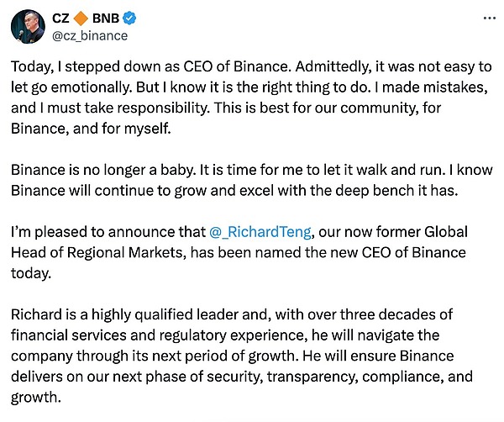This screenshot has width=504, height=422.
Task: Click the line "Richard is a highly qualified leader"
Action: [x=126, y=314]
